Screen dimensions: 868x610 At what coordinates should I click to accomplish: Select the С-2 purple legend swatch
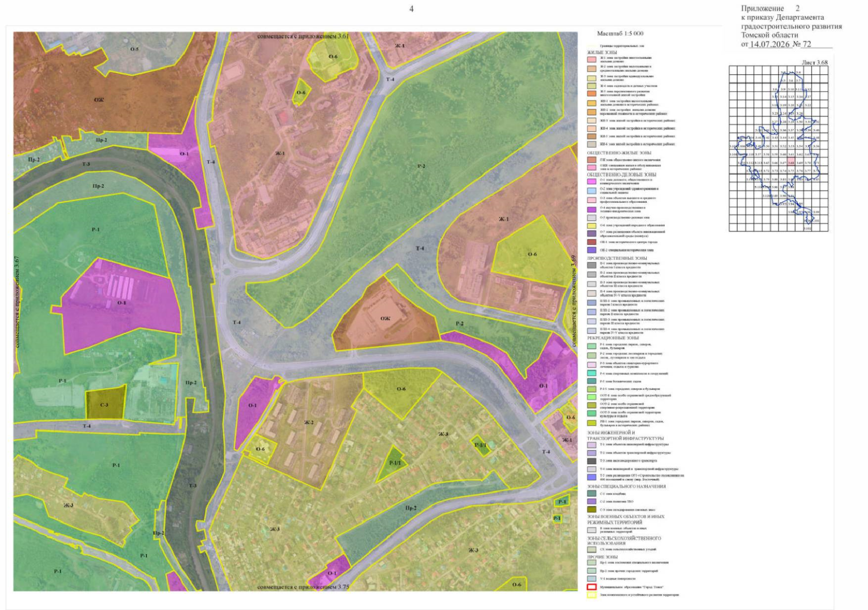(x=591, y=501)
